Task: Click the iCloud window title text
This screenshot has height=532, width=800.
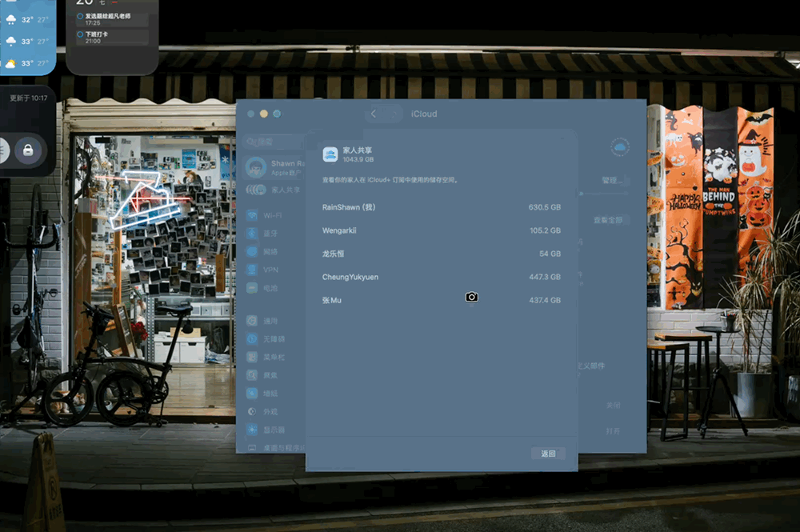Action: [x=424, y=114]
